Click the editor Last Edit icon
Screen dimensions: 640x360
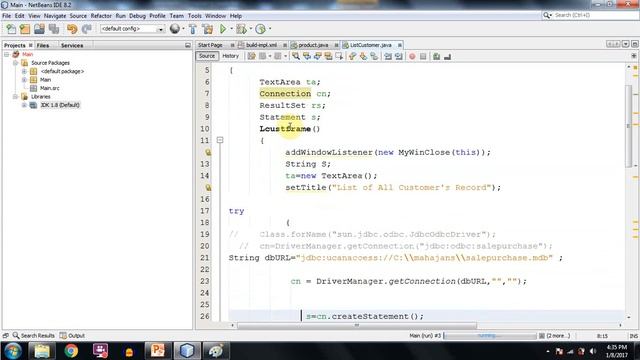tap(251, 56)
